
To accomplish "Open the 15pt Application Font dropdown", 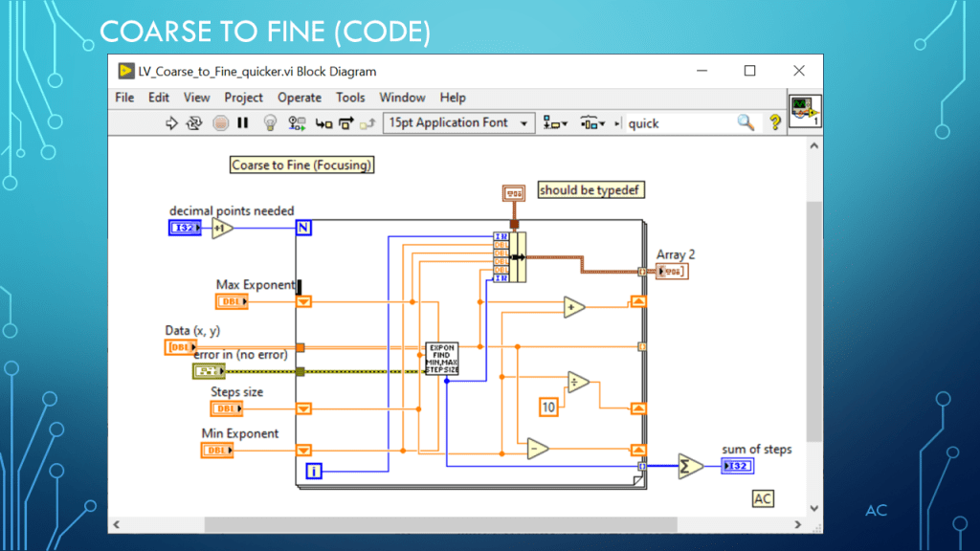I will click(457, 123).
